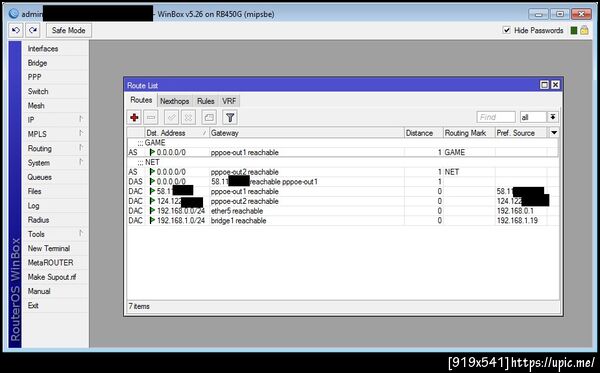Sort by Gateway column header
The height and width of the screenshot is (373, 600).
(307, 133)
